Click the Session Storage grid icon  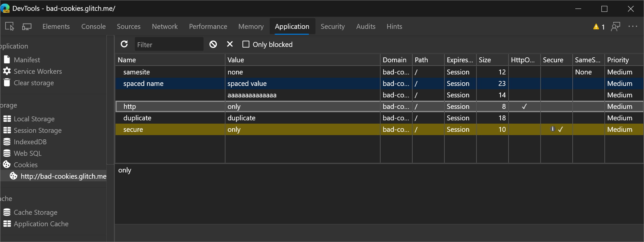pyautogui.click(x=7, y=130)
